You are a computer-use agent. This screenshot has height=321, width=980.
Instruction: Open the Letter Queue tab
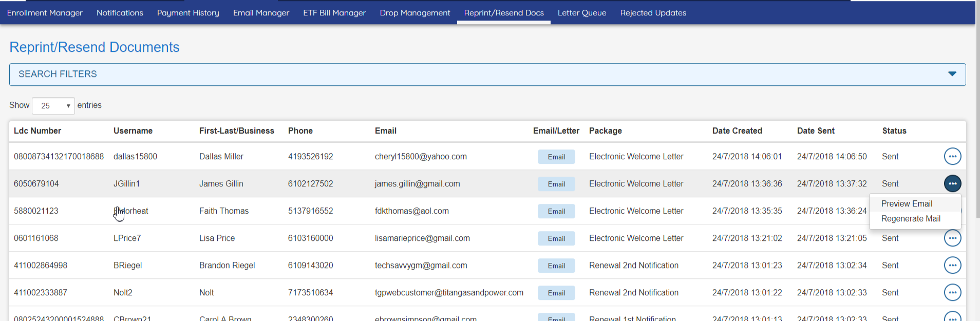pos(582,13)
